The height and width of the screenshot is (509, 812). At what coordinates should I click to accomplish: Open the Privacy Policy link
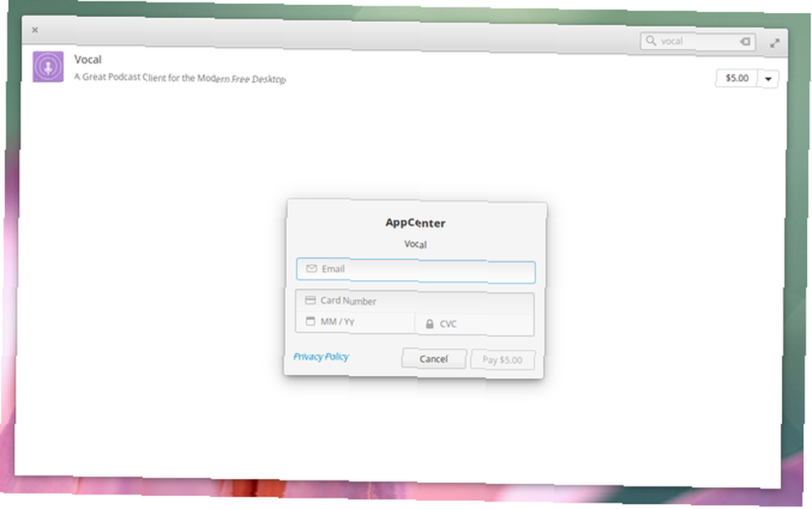click(321, 356)
